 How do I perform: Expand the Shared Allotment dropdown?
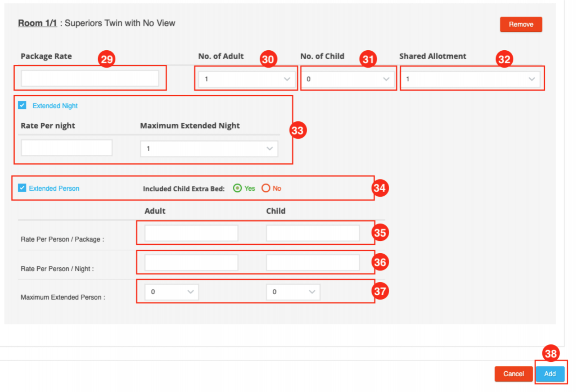tap(470, 79)
